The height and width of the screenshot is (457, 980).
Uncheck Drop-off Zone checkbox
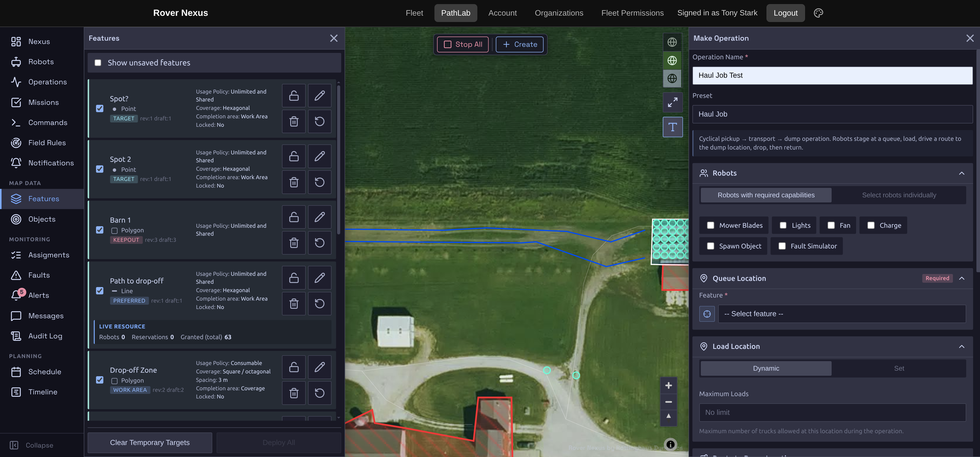click(100, 380)
